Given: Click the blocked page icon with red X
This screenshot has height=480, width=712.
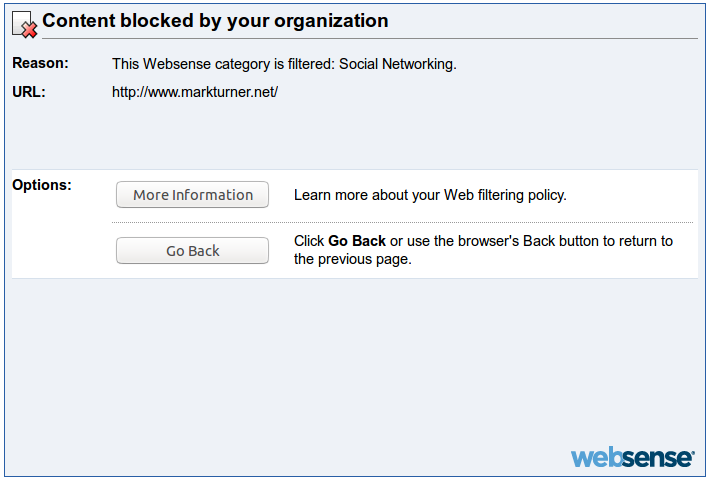Looking at the screenshot, I should pos(25,25).
